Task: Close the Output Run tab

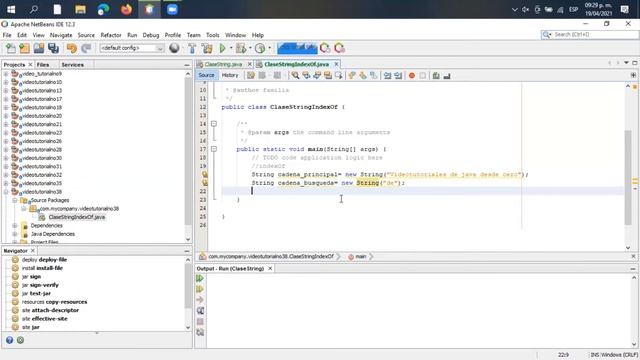Action: tap(270, 269)
